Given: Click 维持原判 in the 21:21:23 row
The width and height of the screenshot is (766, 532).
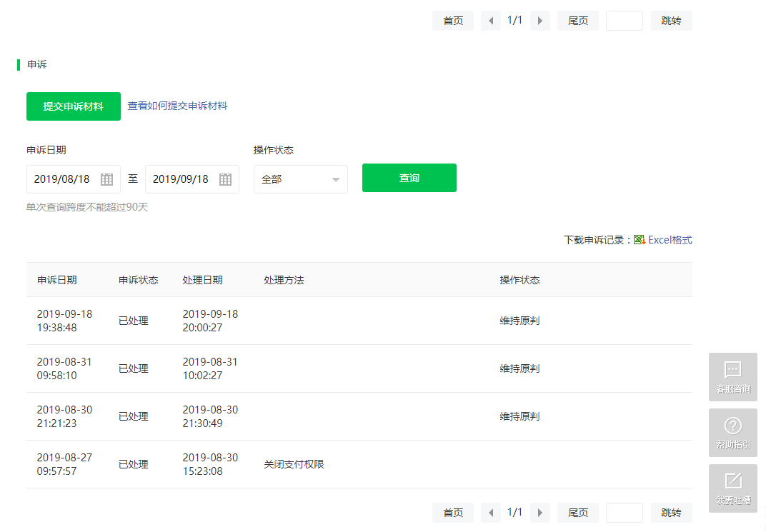Looking at the screenshot, I should point(519,416).
